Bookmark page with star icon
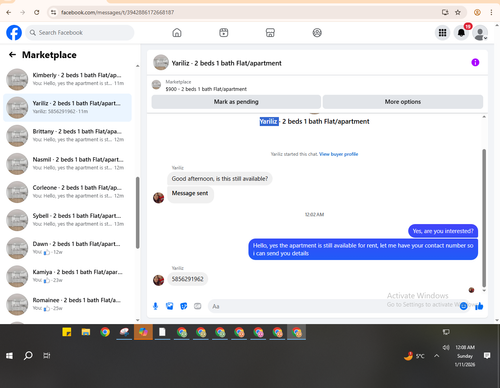This screenshot has width=500, height=388. pos(458,12)
